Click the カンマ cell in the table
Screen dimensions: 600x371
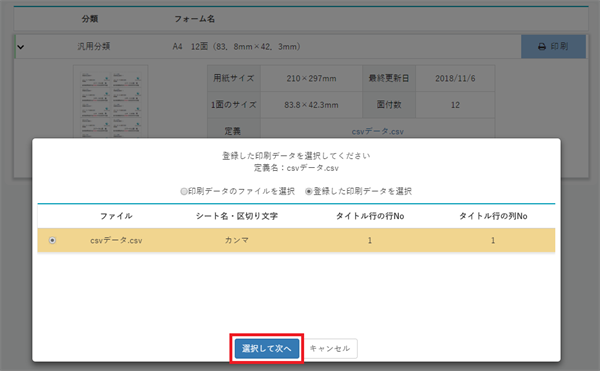(x=237, y=240)
